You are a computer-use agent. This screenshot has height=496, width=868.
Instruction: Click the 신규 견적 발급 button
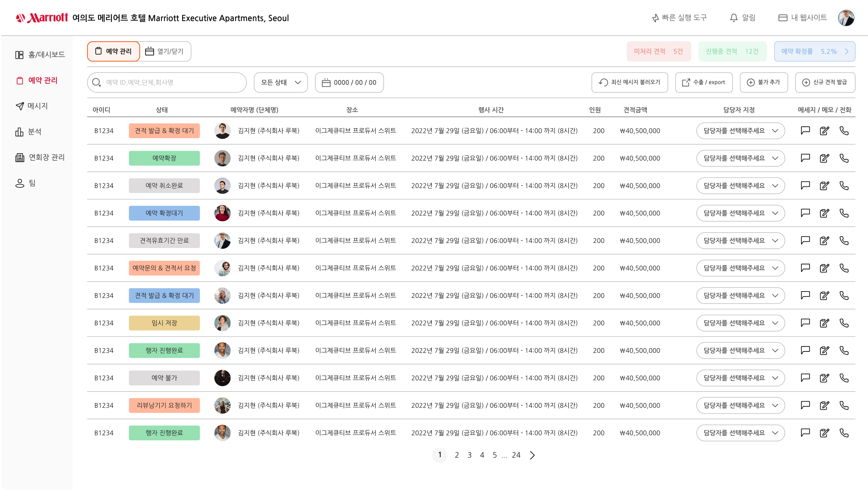pos(825,82)
